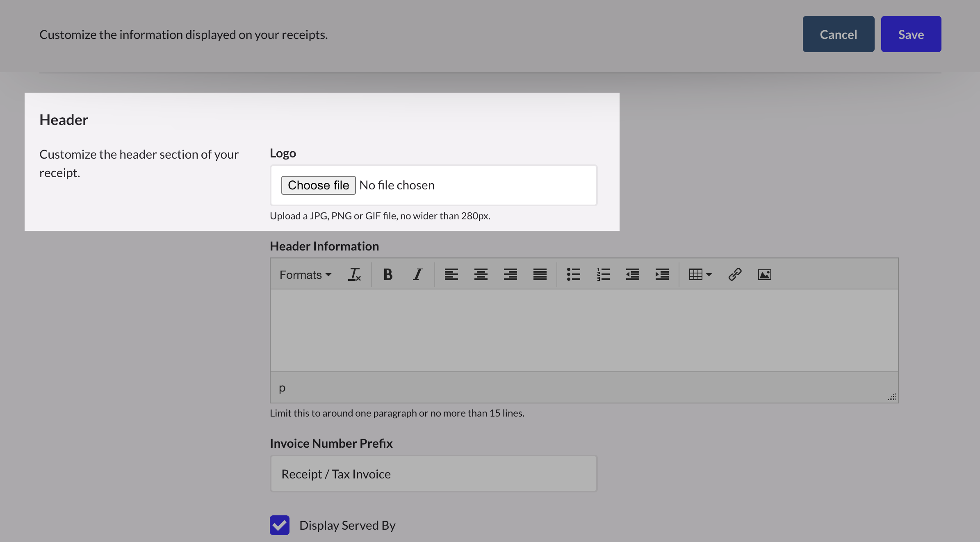Save the receipt customization changes
Image resolution: width=980 pixels, height=542 pixels.
tap(911, 34)
